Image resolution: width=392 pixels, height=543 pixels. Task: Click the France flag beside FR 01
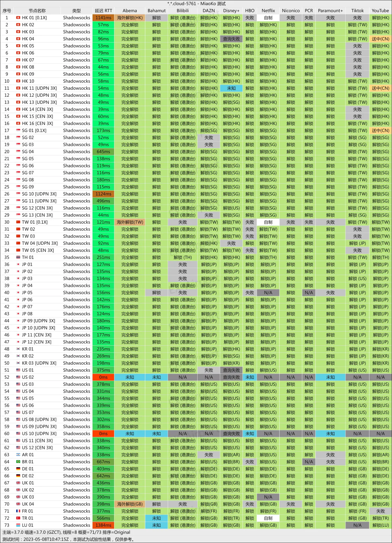pos(18,511)
